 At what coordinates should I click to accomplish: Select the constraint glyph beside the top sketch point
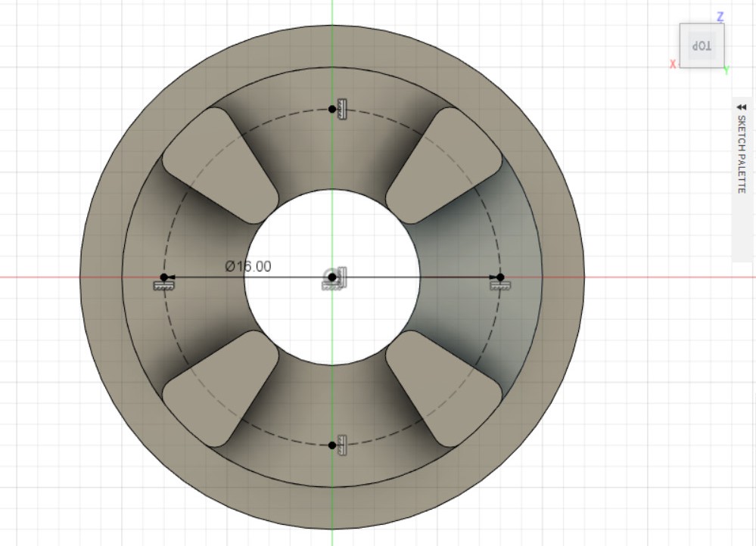343,109
